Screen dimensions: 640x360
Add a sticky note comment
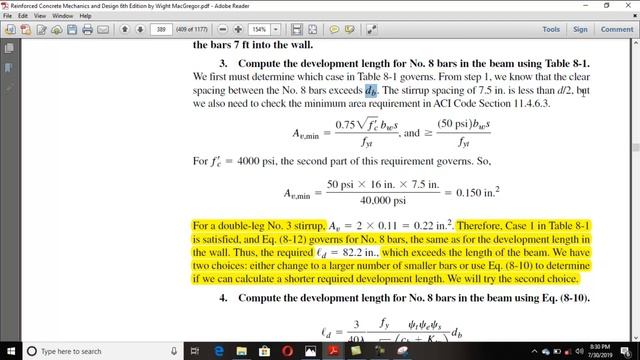pos(334,29)
